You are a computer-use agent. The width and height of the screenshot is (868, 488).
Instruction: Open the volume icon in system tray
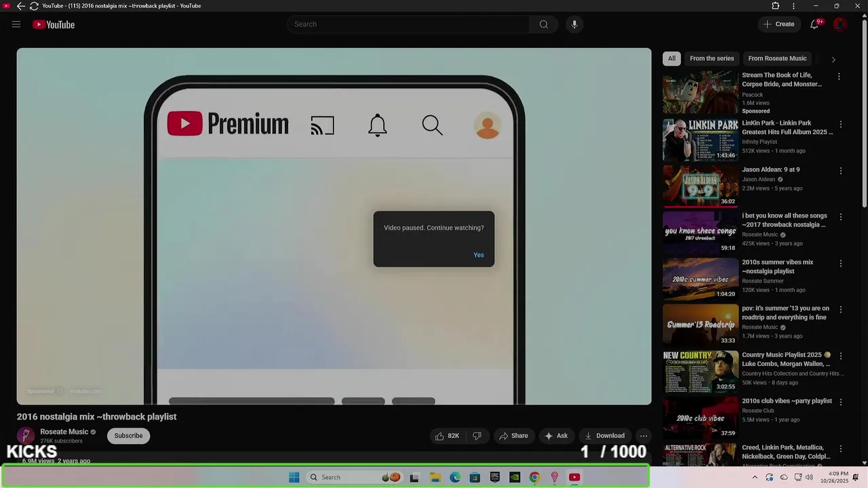pyautogui.click(x=809, y=477)
